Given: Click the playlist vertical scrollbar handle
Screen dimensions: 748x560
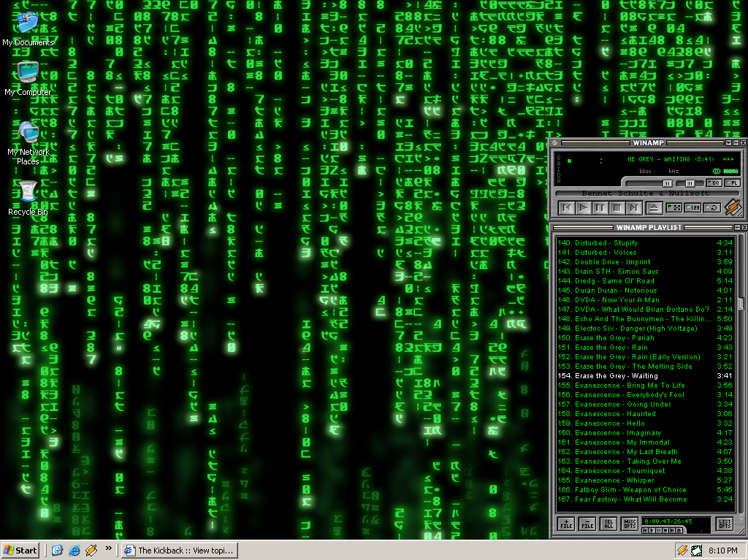Looking at the screenshot, I should click(741, 304).
